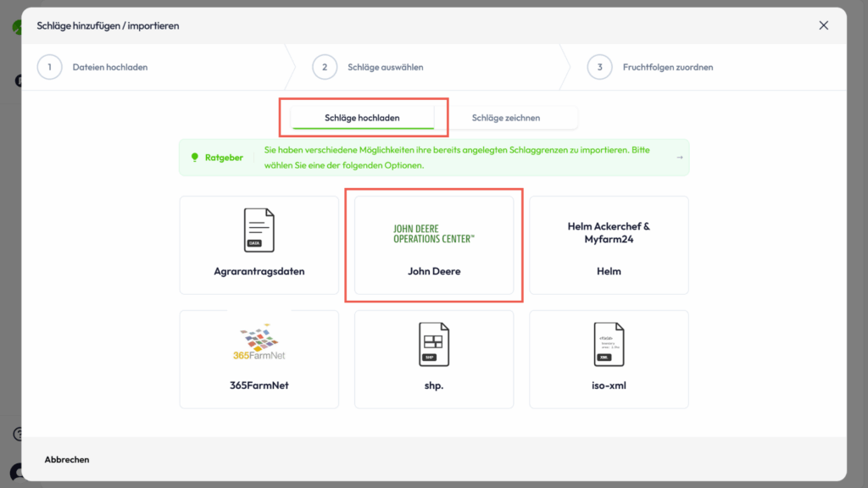Screen dimensions: 868x488
Task: Close the Schläge hinzufügen dialog with X
Action: [823, 25]
